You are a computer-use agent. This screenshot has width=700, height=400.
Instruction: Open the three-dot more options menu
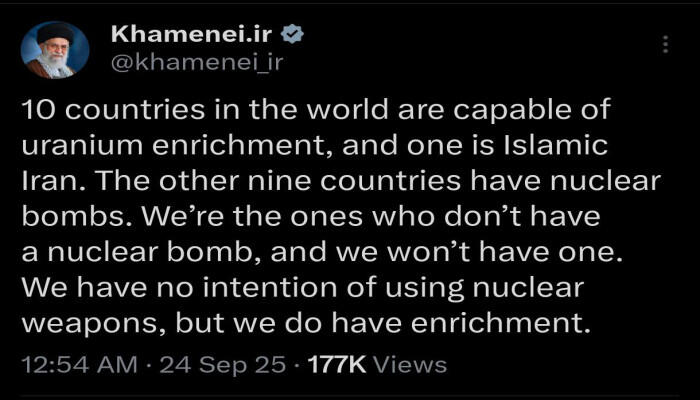click(665, 44)
